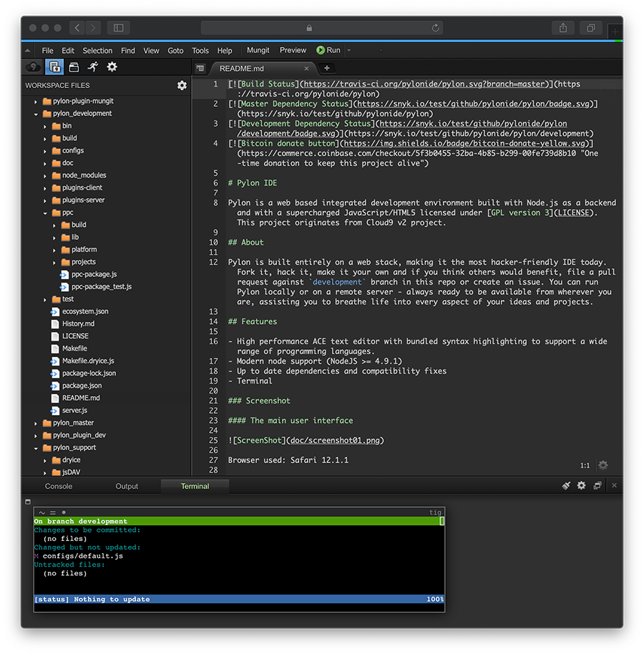Viewport: 644px width, 654px height.
Task: Switch to the Console tab
Action: pos(59,487)
